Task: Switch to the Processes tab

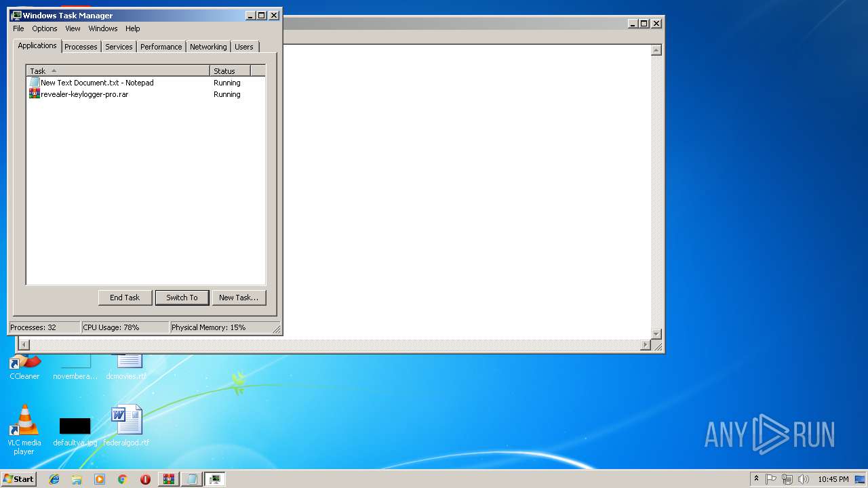Action: point(81,47)
